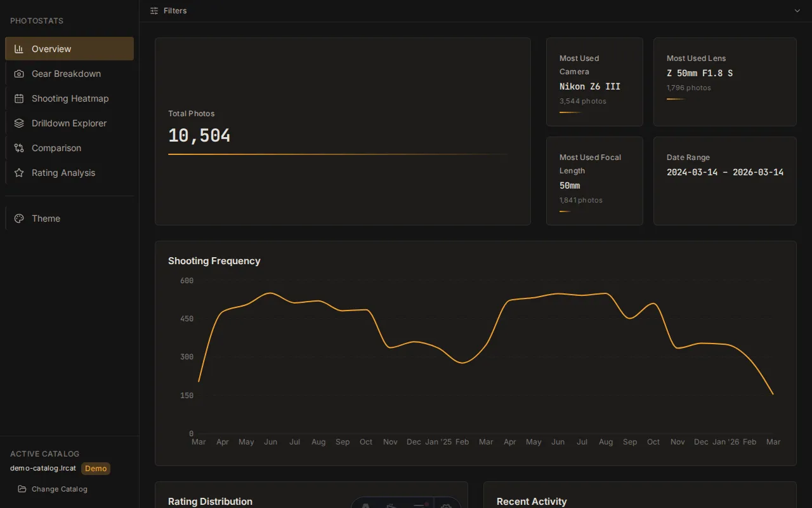Click the Change Catalog button
Screen dimensions: 812x508
coord(58,489)
